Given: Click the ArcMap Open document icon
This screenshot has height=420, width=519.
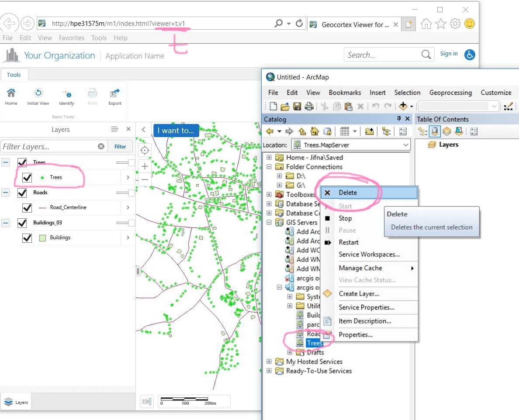Looking at the screenshot, I should click(x=285, y=106).
